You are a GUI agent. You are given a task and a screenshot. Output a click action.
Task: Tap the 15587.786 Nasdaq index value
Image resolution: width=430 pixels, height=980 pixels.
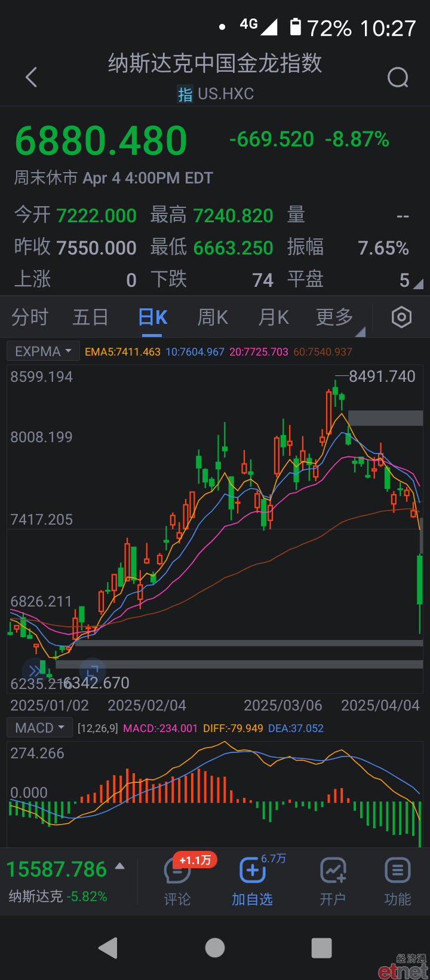coord(57,869)
